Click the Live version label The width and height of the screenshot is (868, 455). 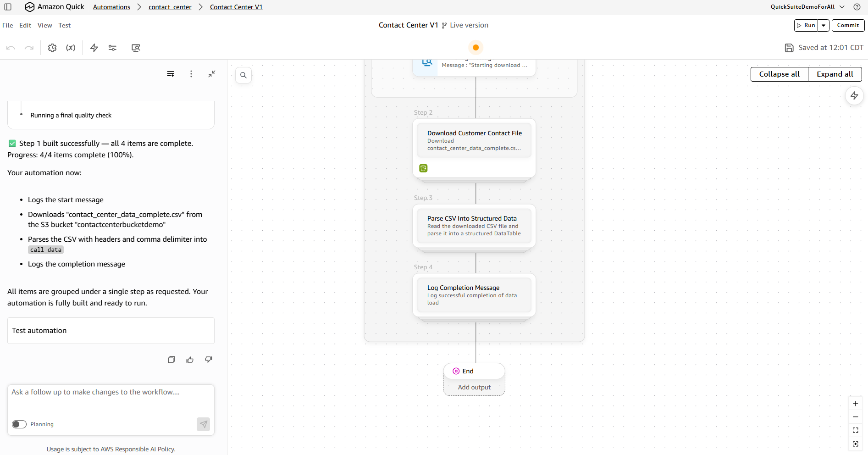click(x=469, y=25)
